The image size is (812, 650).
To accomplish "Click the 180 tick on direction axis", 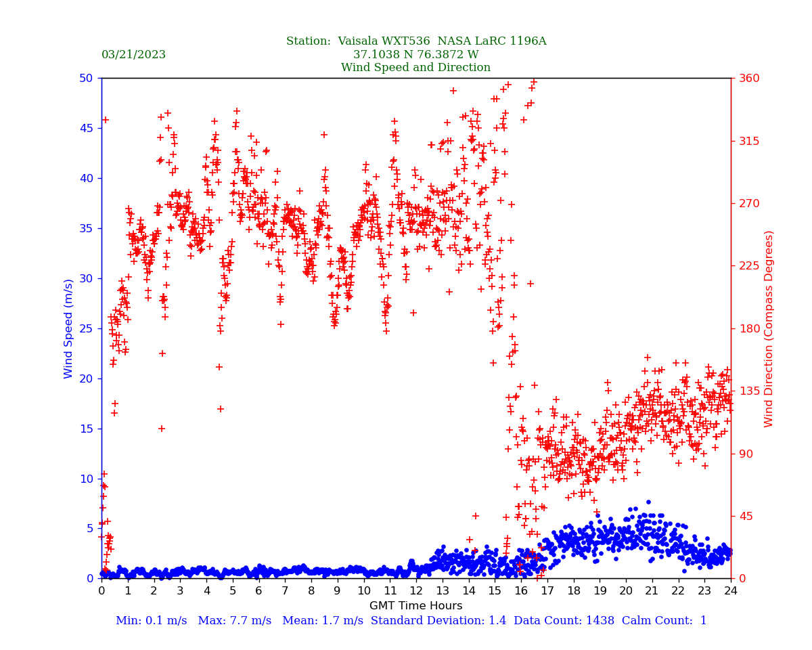I will click(x=746, y=328).
